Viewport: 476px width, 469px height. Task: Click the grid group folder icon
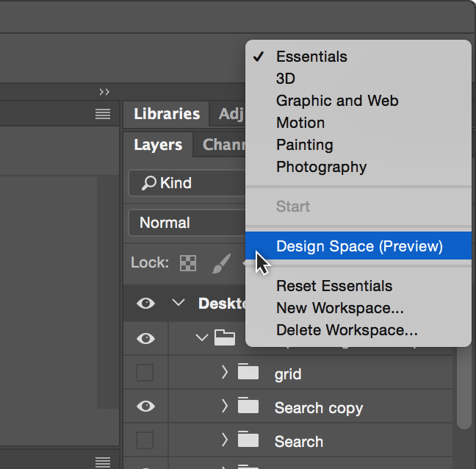click(x=248, y=371)
